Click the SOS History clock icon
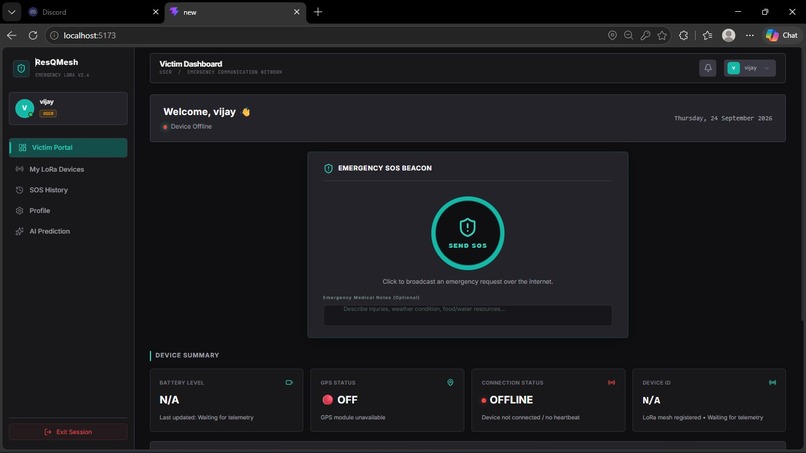This screenshot has width=806, height=453. [20, 190]
